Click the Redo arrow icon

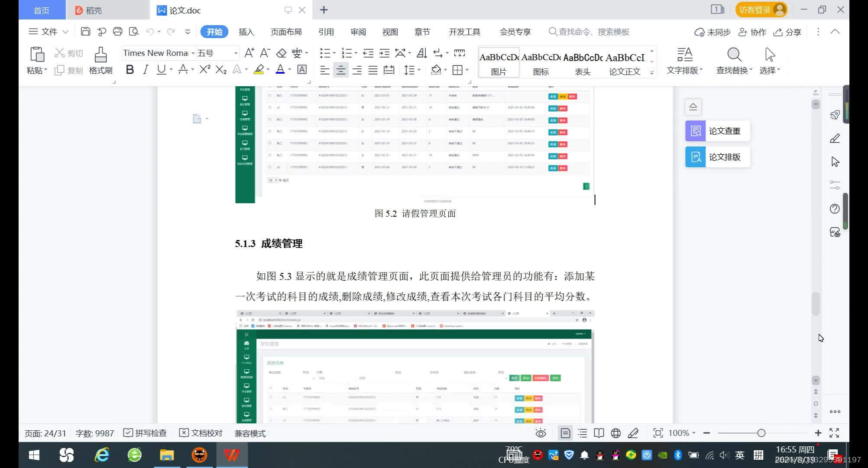[171, 32]
